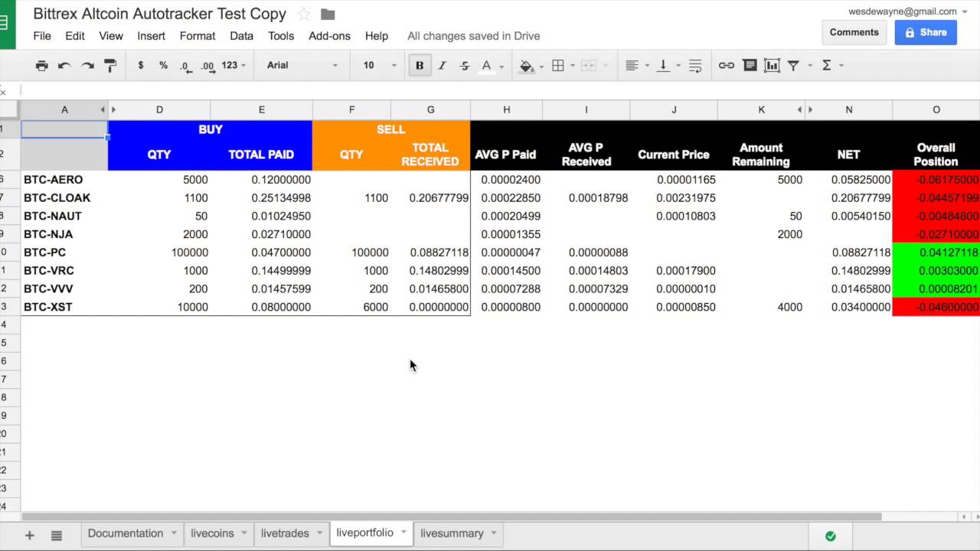
Task: Format as percent
Action: [163, 66]
